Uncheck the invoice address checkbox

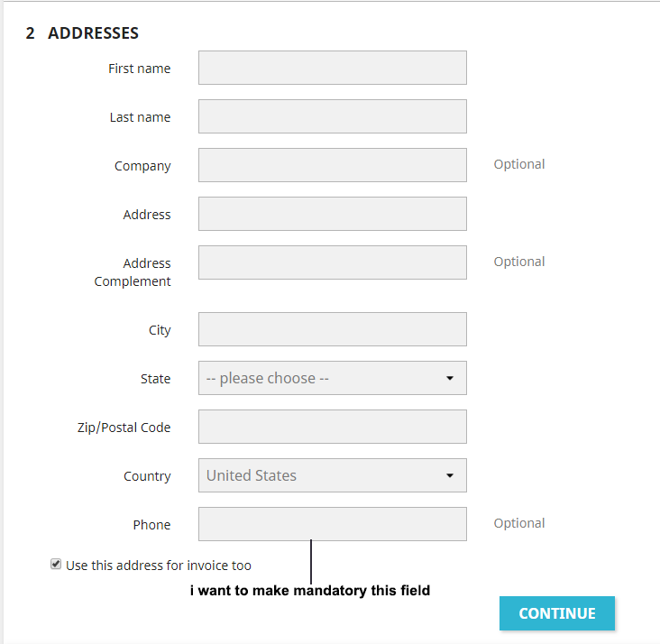[56, 565]
